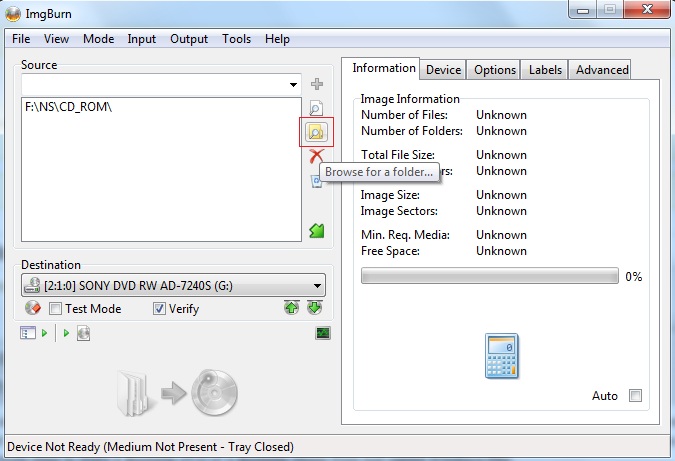Switch to the Options tab
675x461 pixels.
pyautogui.click(x=495, y=70)
